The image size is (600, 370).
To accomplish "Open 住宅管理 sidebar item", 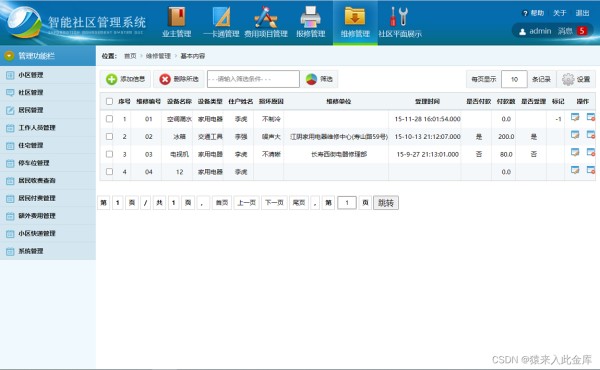I will pyautogui.click(x=48, y=145).
